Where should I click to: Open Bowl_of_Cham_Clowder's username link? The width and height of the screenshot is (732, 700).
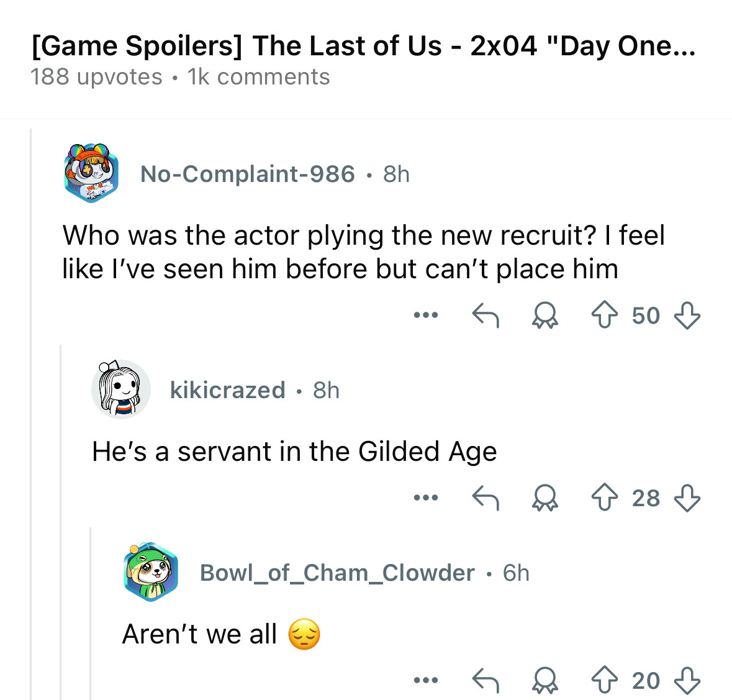coord(337,573)
